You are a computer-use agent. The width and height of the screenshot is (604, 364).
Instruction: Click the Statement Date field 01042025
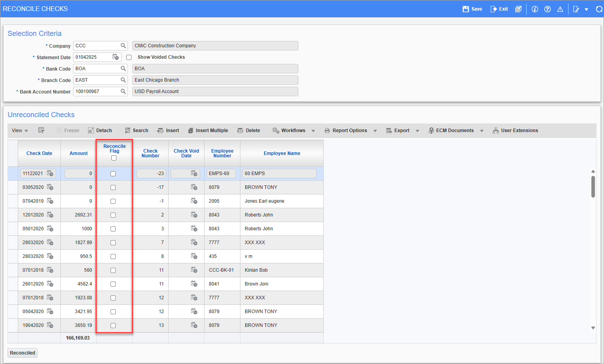pos(92,57)
